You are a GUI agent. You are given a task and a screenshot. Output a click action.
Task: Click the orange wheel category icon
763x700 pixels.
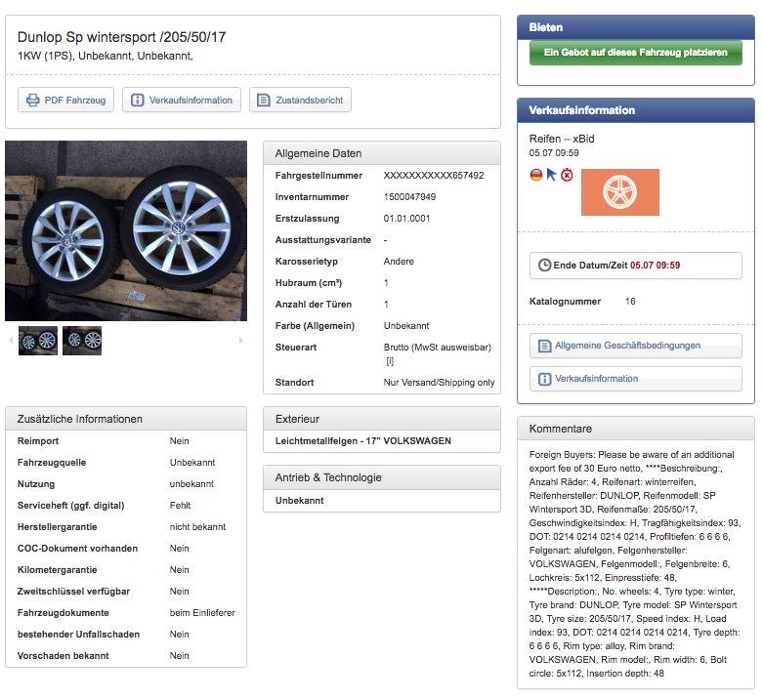click(x=619, y=192)
